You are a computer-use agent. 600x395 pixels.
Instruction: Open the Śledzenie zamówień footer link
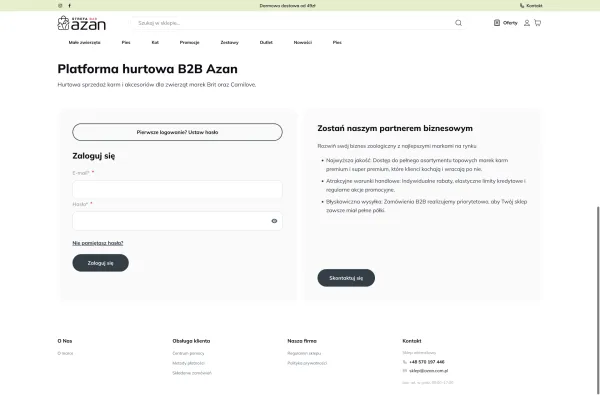click(192, 373)
